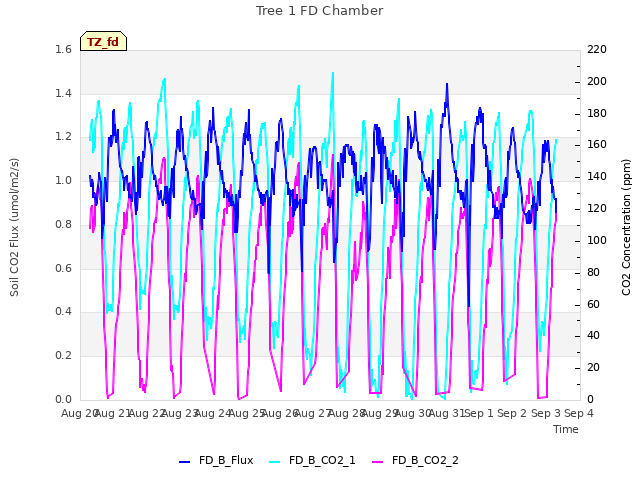The height and width of the screenshot is (480, 640).
Task: Click the 0.4 left axis tick label
Action: 64,312
